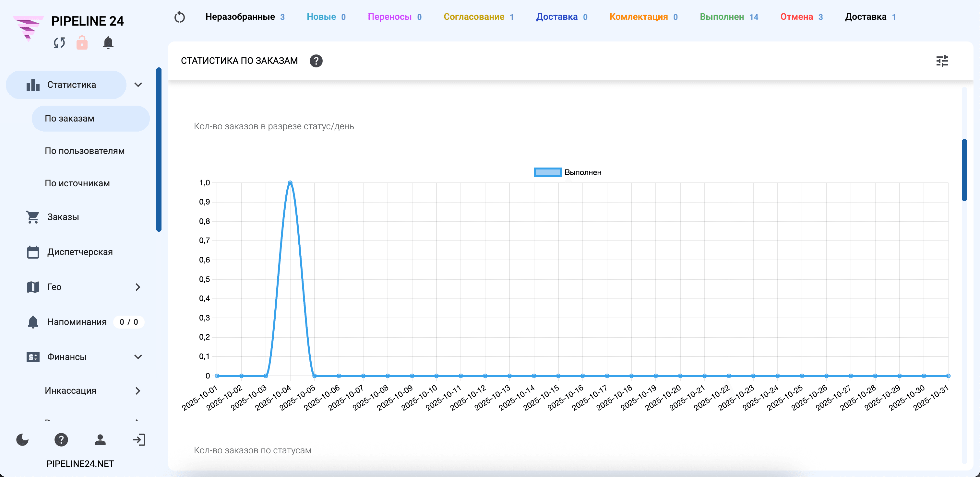
Task: Click the help question mark near title
Action: (x=316, y=61)
